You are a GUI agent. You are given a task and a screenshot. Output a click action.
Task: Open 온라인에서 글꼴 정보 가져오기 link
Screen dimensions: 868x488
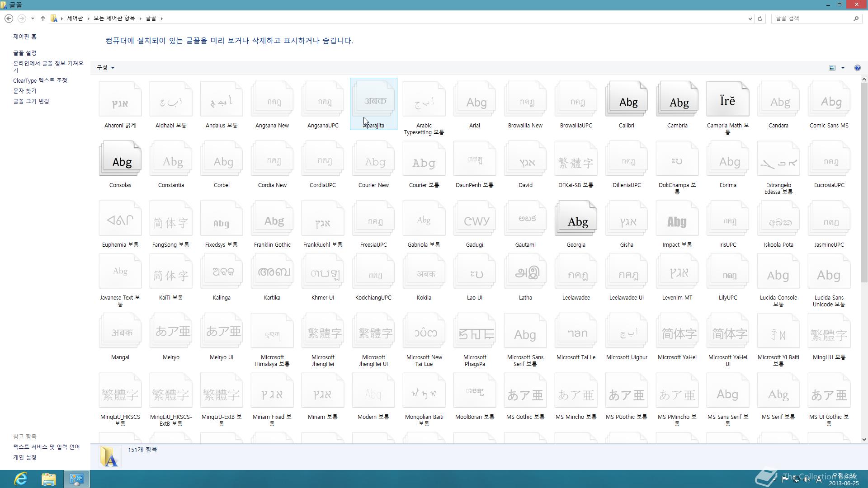click(x=48, y=66)
